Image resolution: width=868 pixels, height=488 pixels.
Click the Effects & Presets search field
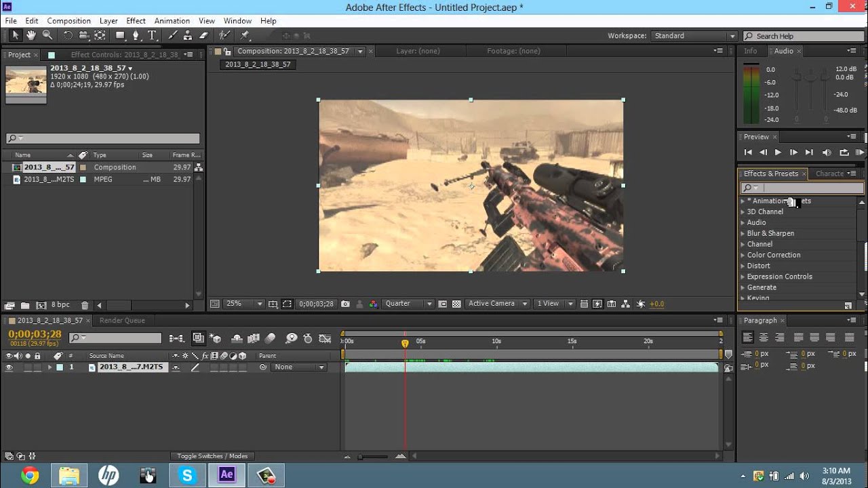tap(802, 188)
